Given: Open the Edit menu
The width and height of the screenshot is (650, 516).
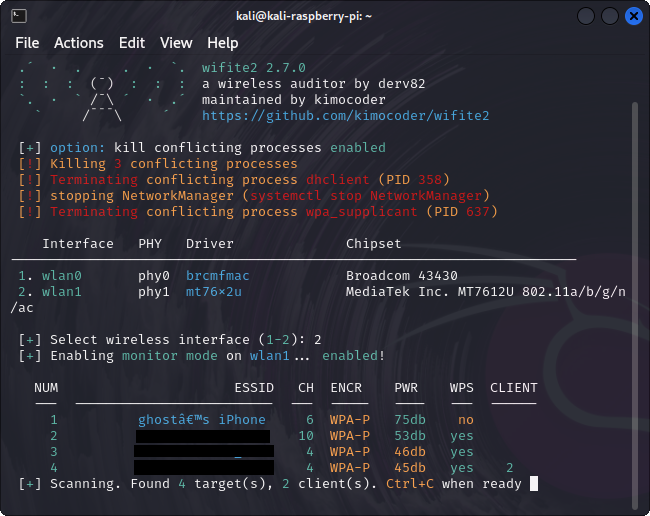Looking at the screenshot, I should (x=132, y=43).
